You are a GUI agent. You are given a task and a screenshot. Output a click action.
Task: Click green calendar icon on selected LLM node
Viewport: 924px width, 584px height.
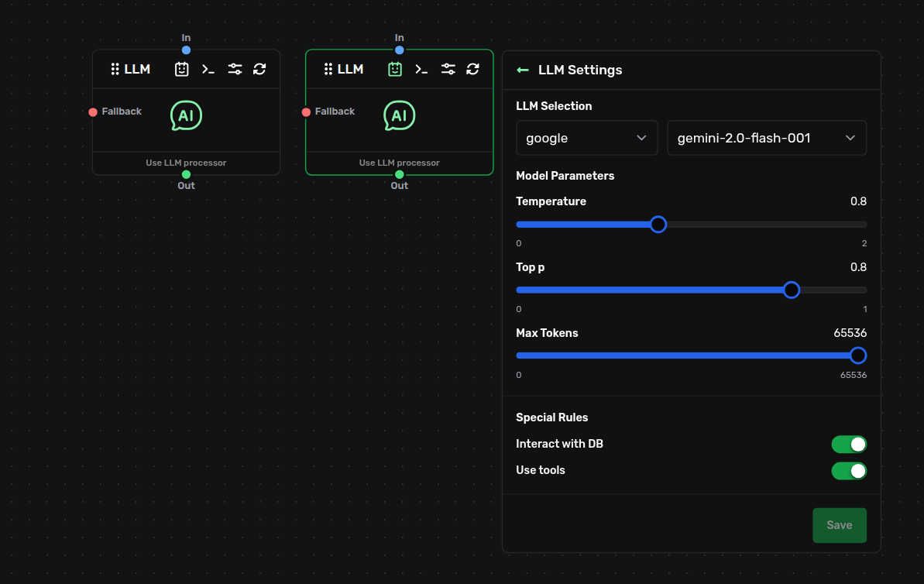click(x=395, y=69)
